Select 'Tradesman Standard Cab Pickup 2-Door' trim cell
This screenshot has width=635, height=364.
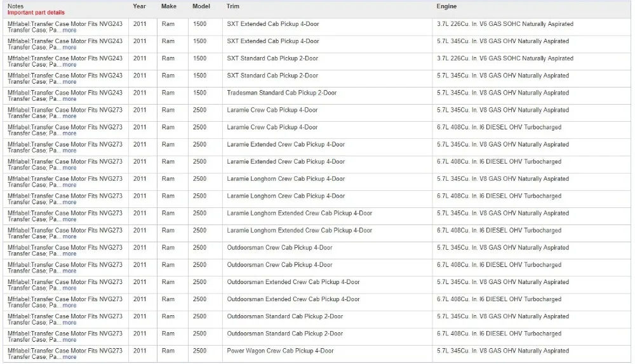(282, 93)
